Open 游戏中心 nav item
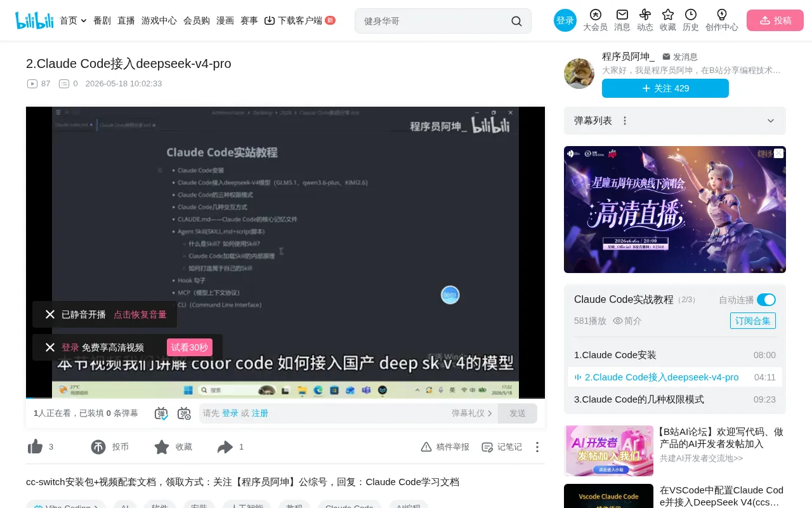The width and height of the screenshot is (812, 508). click(x=159, y=20)
